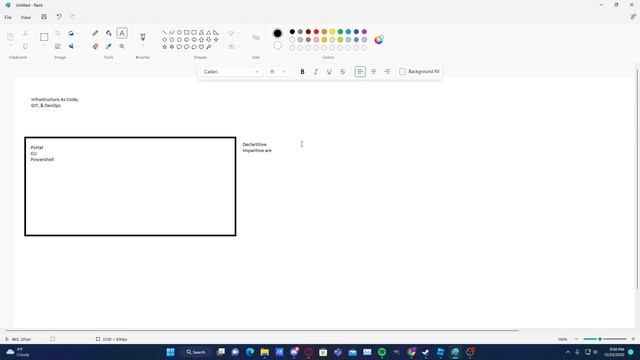Open the font size dropdown

(278, 71)
